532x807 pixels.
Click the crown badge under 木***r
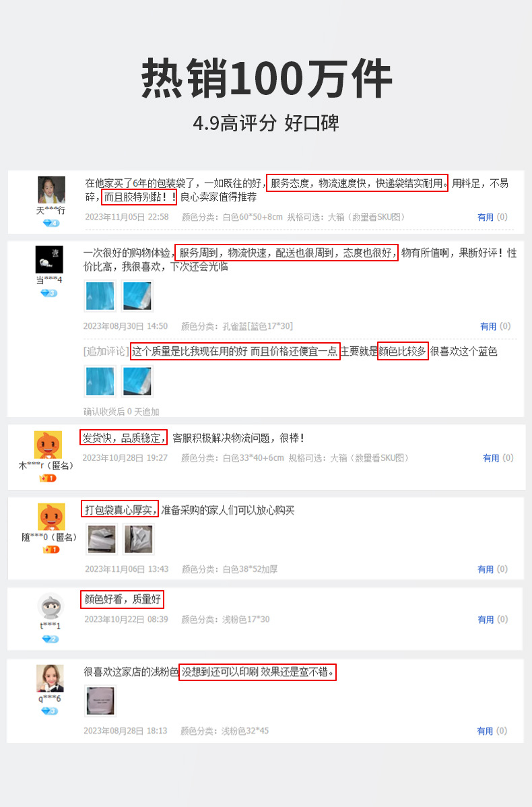48,478
